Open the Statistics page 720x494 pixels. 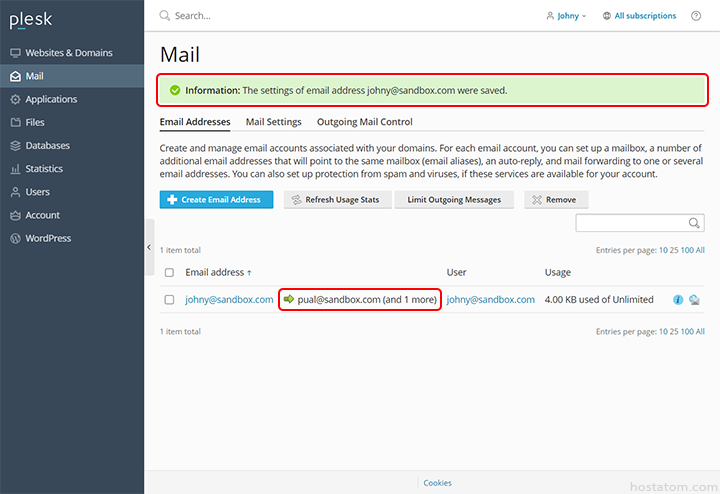(44, 169)
